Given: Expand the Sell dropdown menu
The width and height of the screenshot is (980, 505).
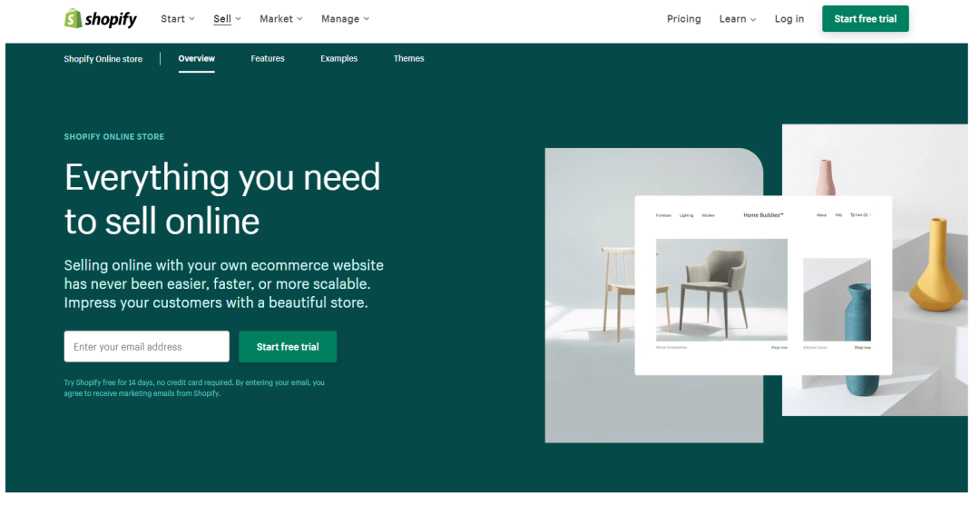Looking at the screenshot, I should tap(227, 19).
